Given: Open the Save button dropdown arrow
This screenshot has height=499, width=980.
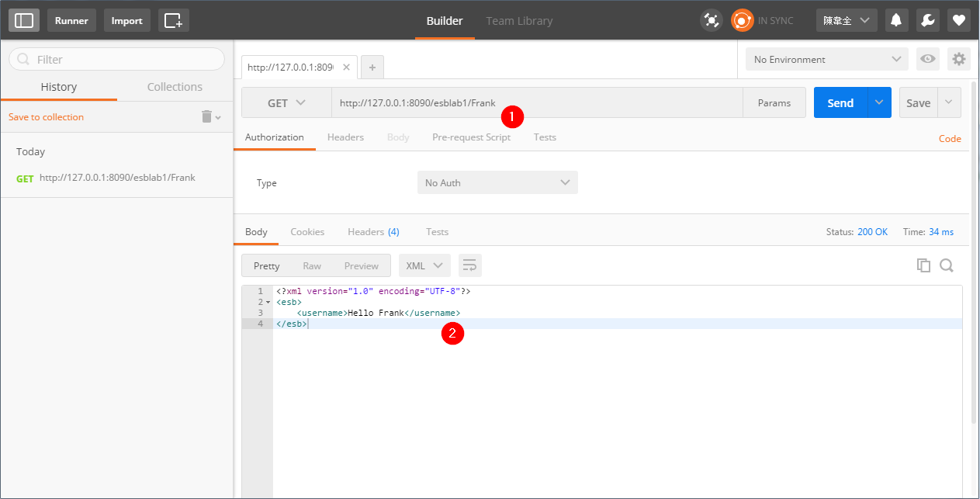Looking at the screenshot, I should (950, 102).
